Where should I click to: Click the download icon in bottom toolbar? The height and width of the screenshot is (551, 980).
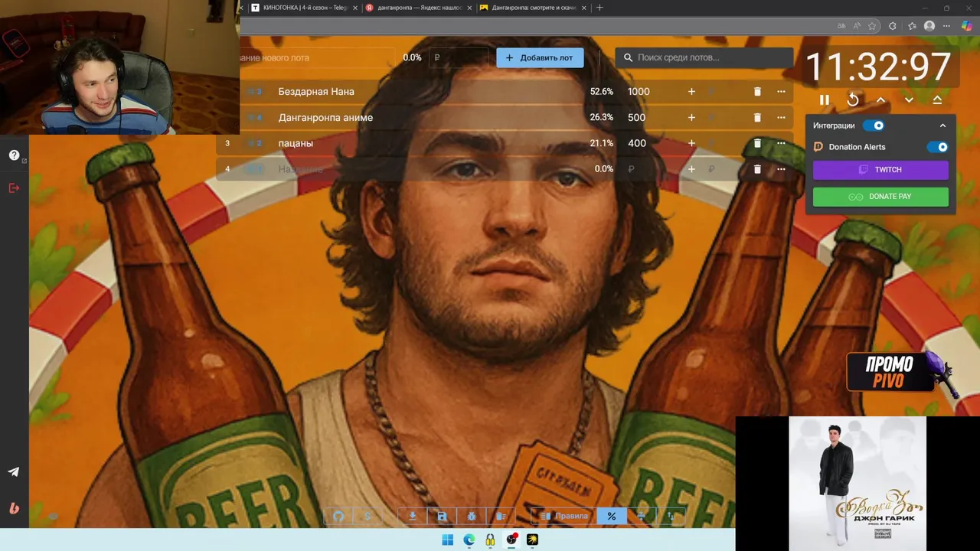[412, 516]
